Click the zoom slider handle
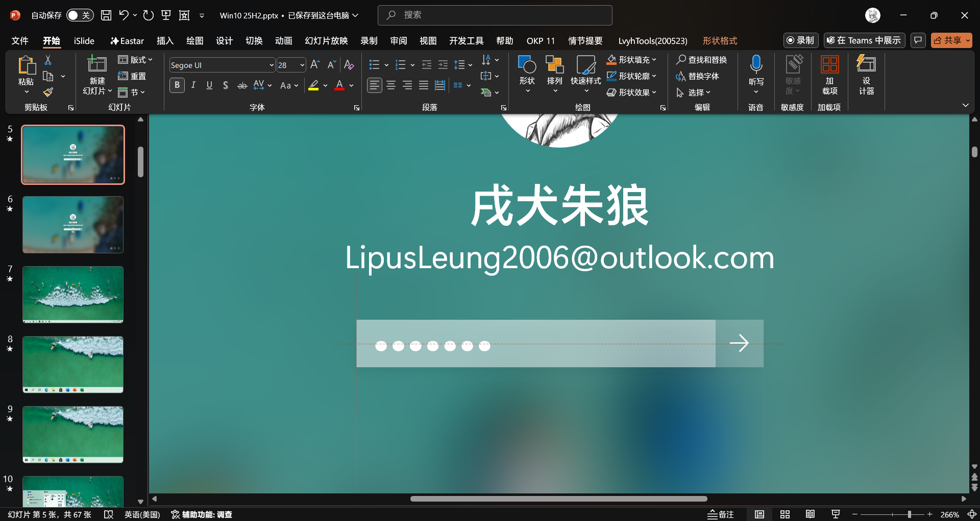Screen dimensions: 980x521 910,514
